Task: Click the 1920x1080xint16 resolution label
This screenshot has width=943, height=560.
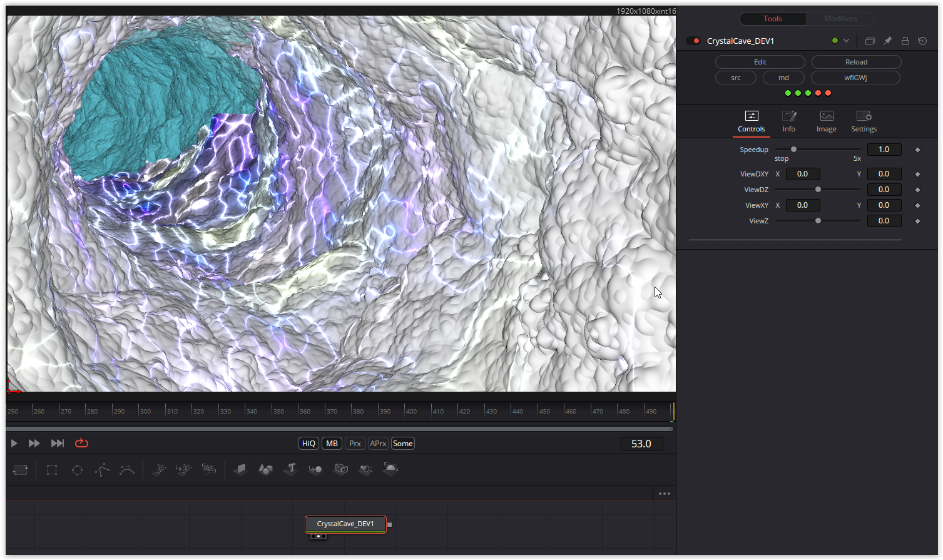Action: (x=646, y=11)
